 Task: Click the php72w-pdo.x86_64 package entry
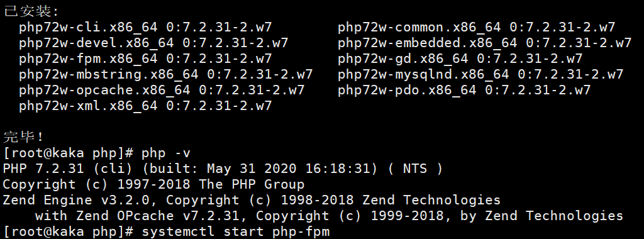click(x=464, y=90)
